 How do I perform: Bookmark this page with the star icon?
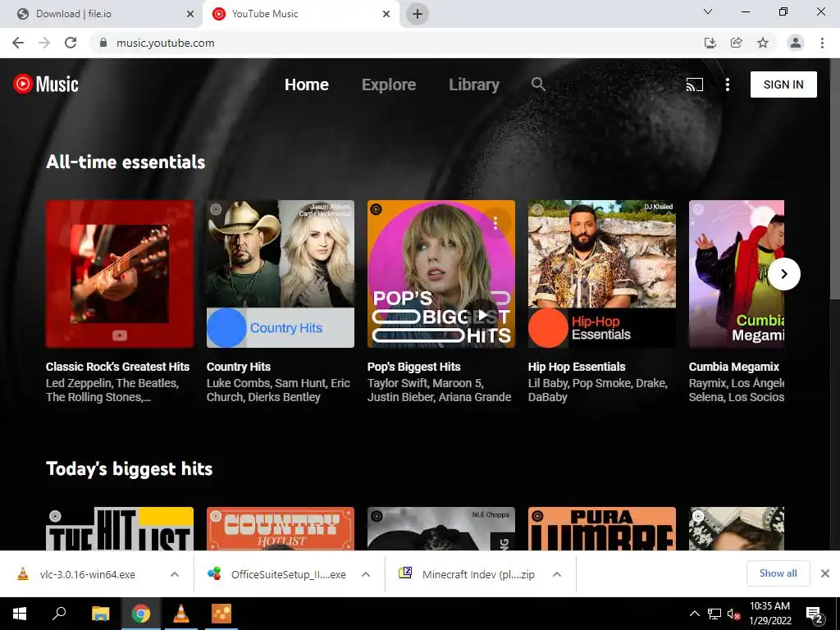click(x=763, y=43)
